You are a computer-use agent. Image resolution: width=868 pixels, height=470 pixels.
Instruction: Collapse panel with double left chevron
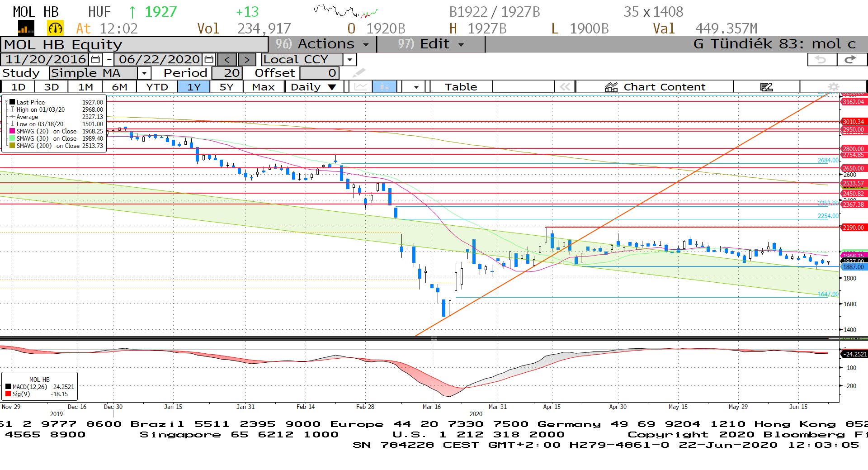(x=565, y=87)
